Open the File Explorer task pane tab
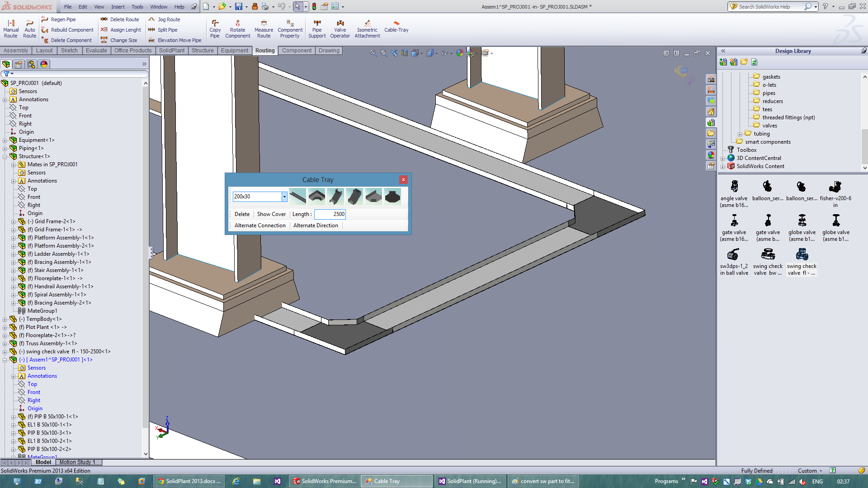Image resolution: width=868 pixels, height=488 pixels. point(711,133)
